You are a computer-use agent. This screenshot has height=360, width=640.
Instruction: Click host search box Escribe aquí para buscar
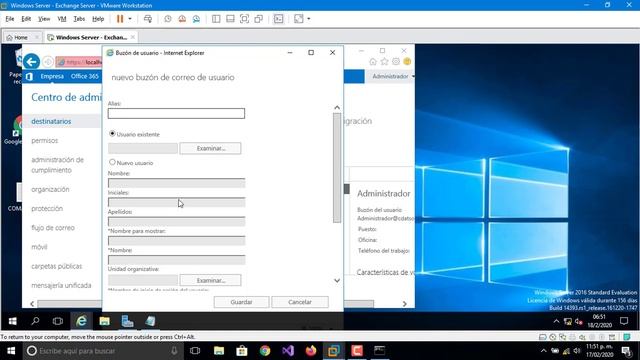102,351
